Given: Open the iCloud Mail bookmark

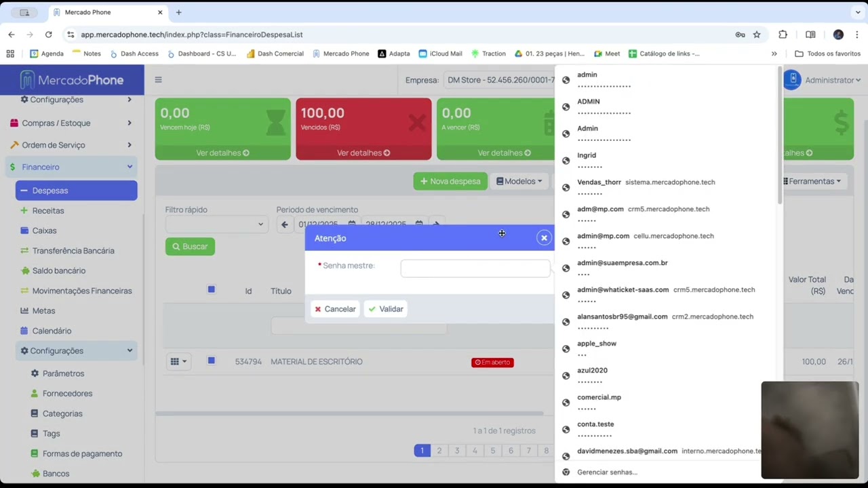Looking at the screenshot, I should [x=440, y=54].
